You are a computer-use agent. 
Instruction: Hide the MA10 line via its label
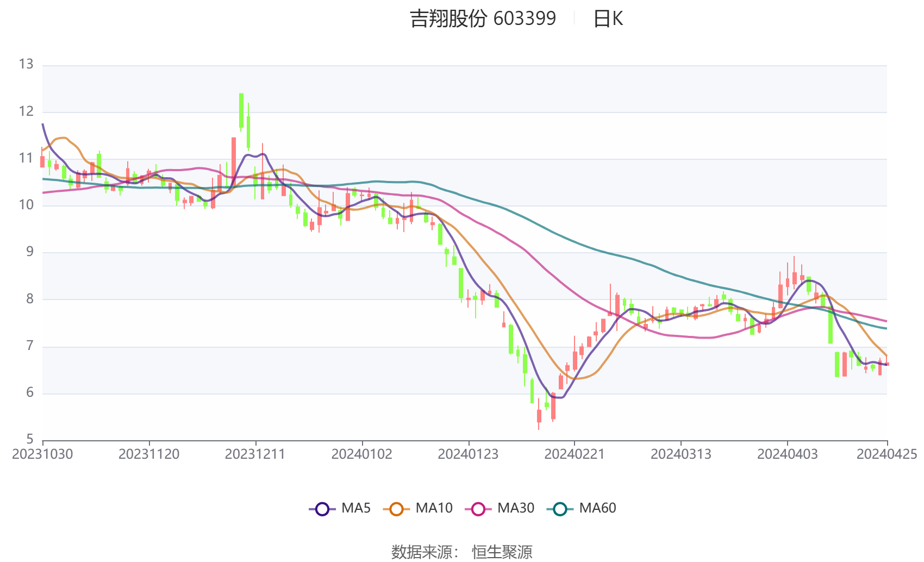point(434,508)
